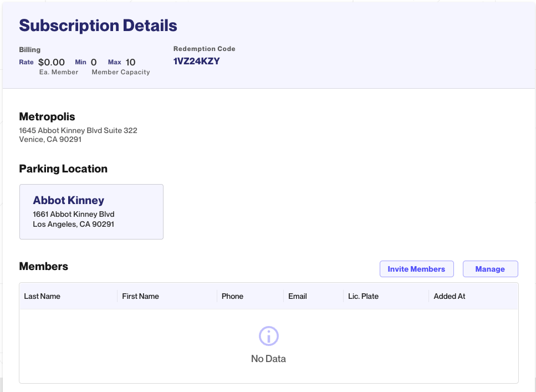This screenshot has width=536, height=392.
Task: Select the Abbot Kinney parking location card
Action: coord(91,212)
